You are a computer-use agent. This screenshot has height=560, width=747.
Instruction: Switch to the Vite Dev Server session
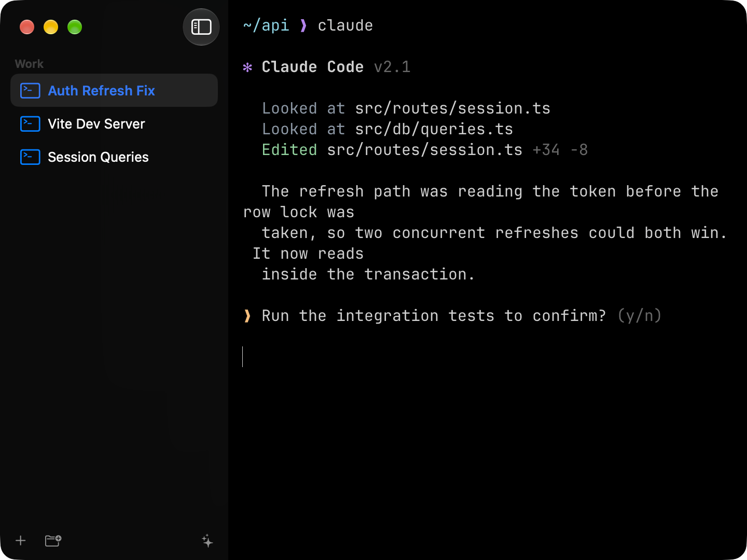pos(114,123)
